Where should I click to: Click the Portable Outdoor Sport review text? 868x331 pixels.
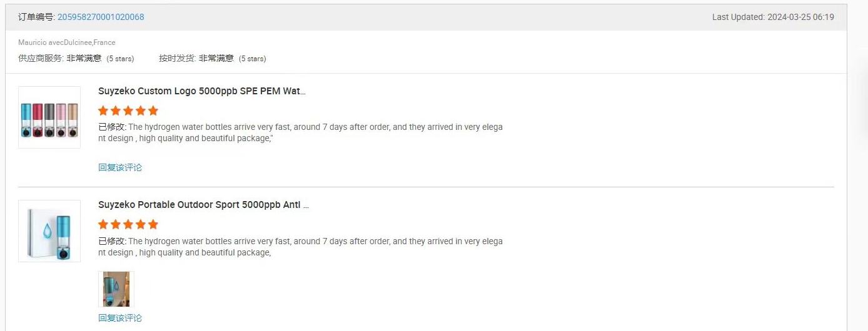[300, 247]
